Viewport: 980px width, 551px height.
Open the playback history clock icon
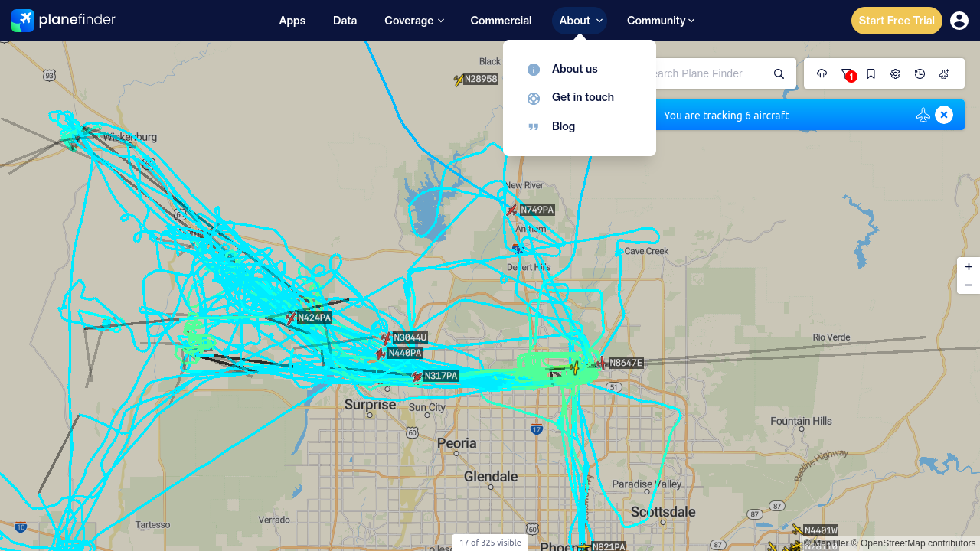coord(920,73)
